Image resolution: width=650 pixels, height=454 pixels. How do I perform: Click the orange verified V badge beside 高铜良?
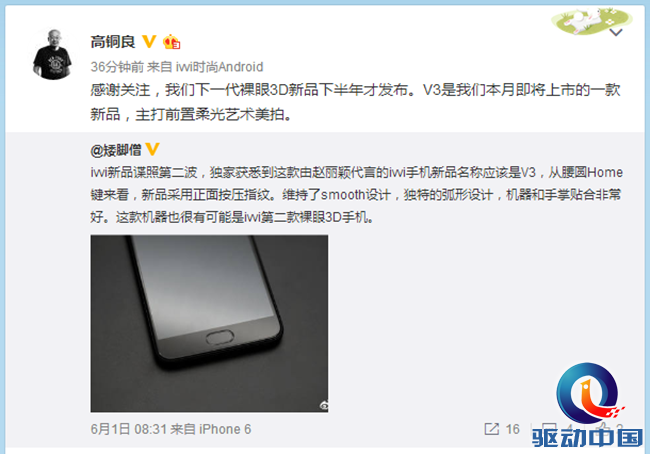point(149,41)
